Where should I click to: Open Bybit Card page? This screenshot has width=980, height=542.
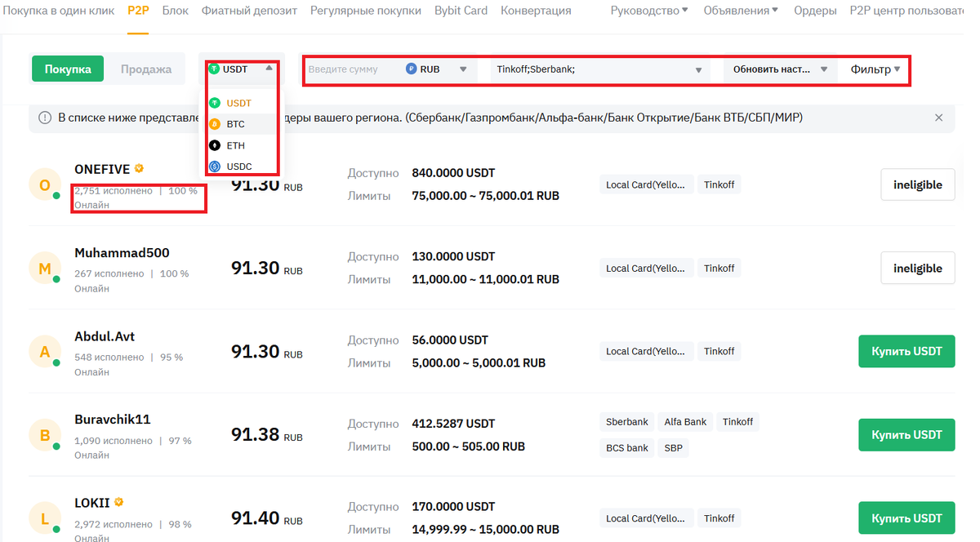(x=461, y=11)
